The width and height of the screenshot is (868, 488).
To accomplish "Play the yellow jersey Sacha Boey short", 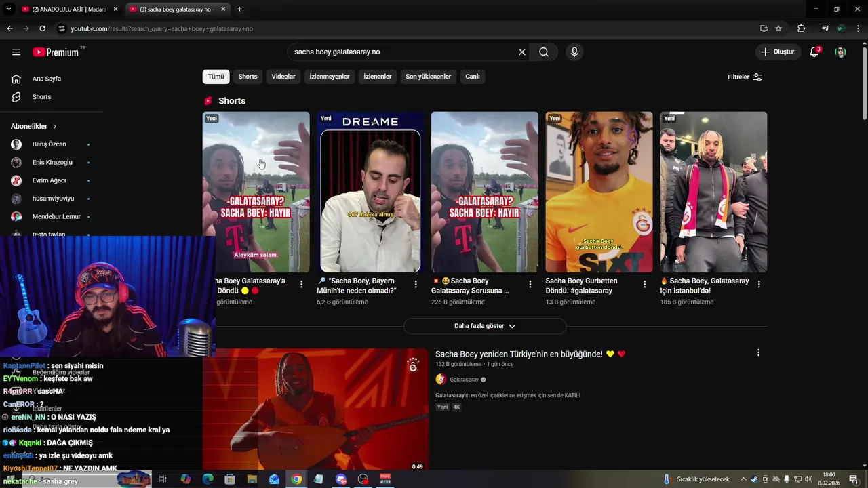I will click(x=599, y=192).
